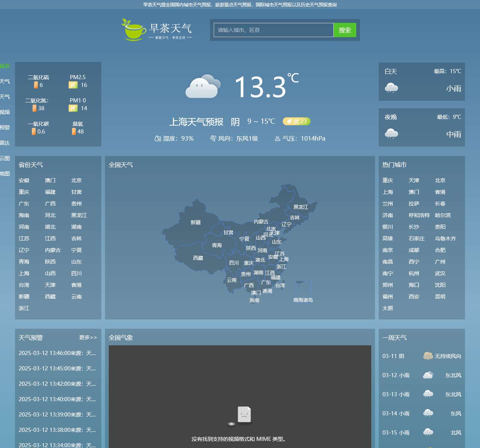Screen dimensions: 480x448
Task: Click the daytime light rain icon
Action: pyautogui.click(x=391, y=88)
